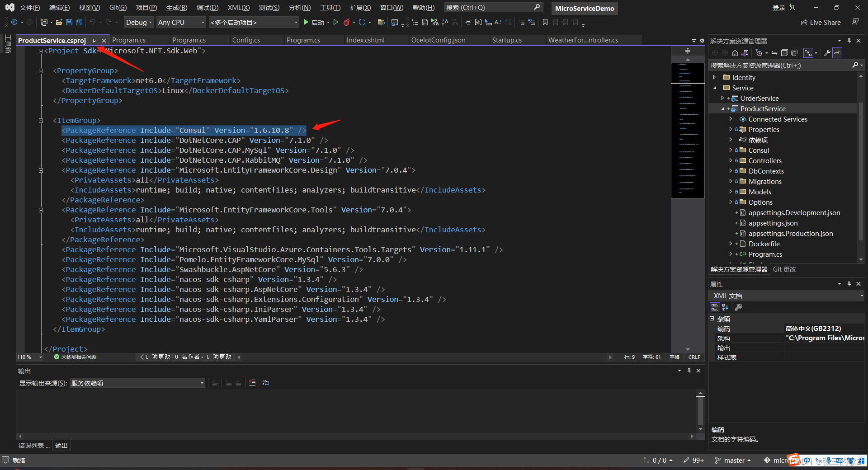
Task: Open the startup projects dropdown
Action: (254, 22)
